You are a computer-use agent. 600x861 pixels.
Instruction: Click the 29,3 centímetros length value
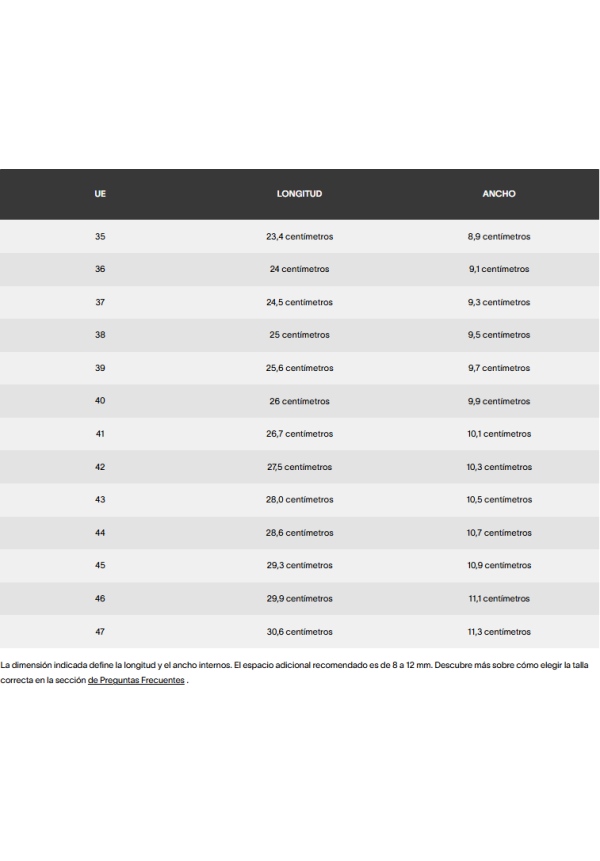299,566
